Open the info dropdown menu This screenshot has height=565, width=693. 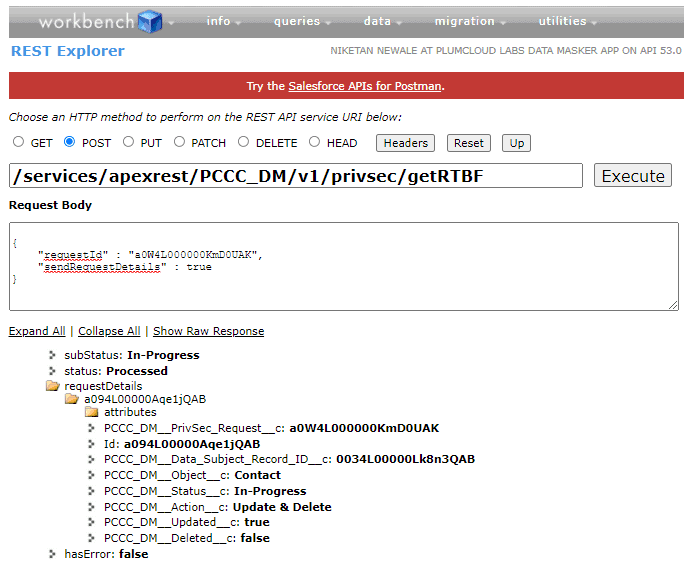[224, 21]
